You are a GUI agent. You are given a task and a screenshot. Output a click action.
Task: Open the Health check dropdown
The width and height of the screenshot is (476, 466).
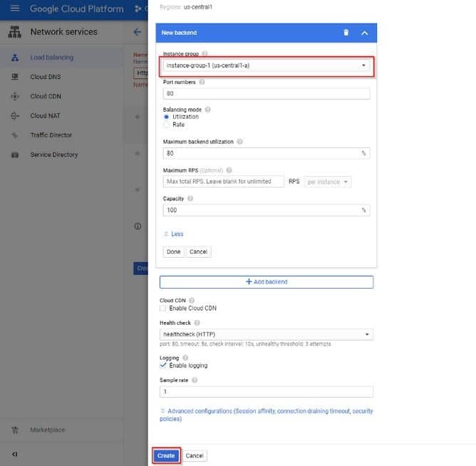click(267, 334)
